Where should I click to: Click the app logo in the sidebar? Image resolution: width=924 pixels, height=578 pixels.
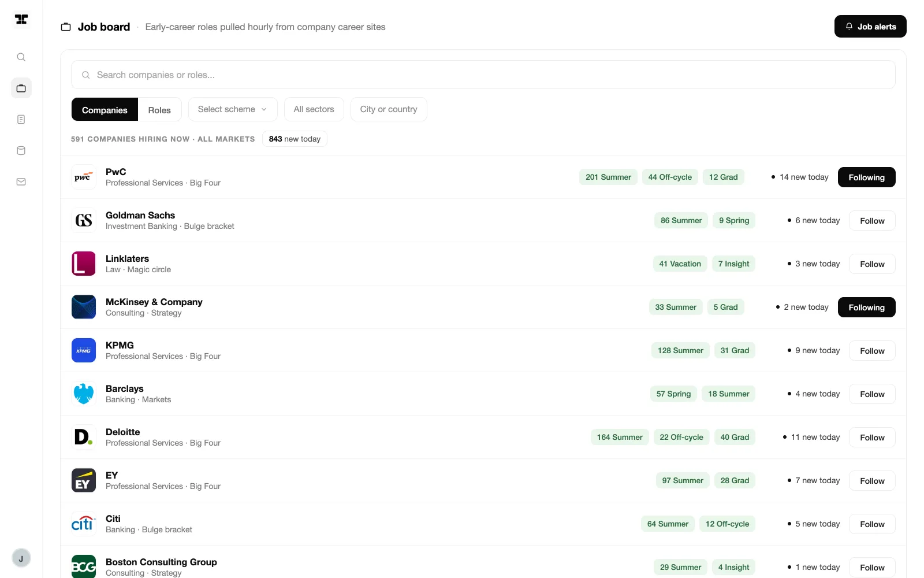(21, 20)
